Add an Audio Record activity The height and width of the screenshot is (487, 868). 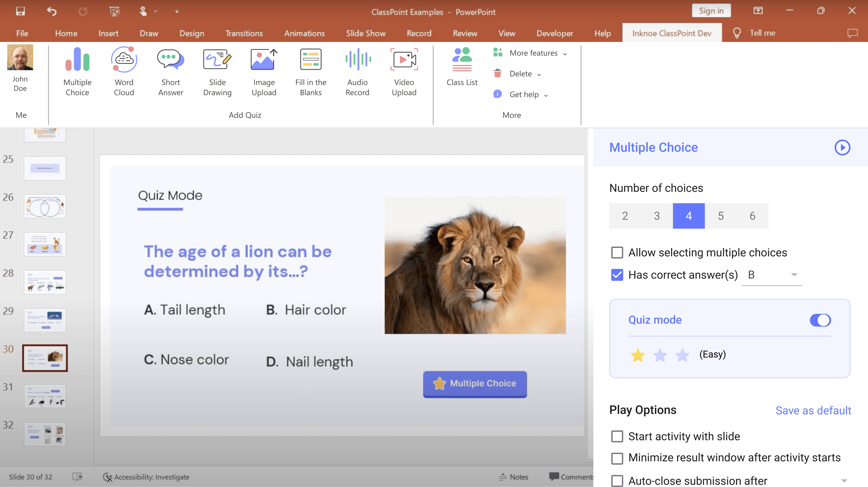coord(357,71)
